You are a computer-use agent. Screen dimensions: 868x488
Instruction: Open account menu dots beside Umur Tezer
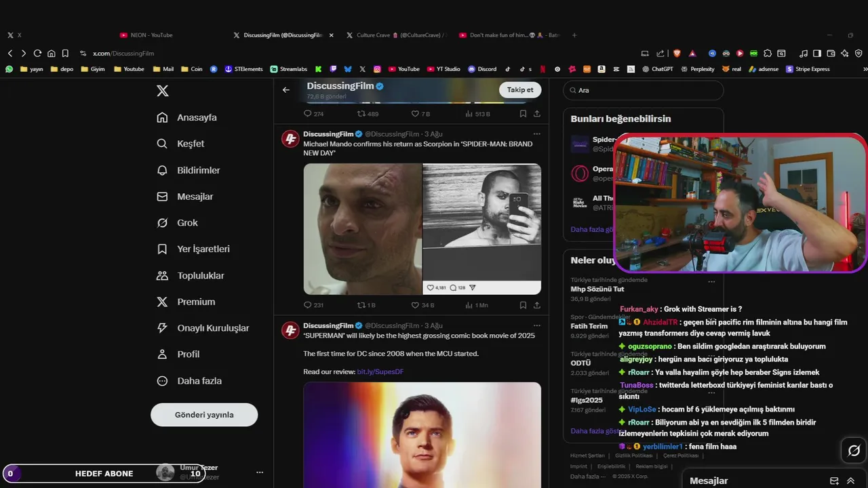(259, 472)
